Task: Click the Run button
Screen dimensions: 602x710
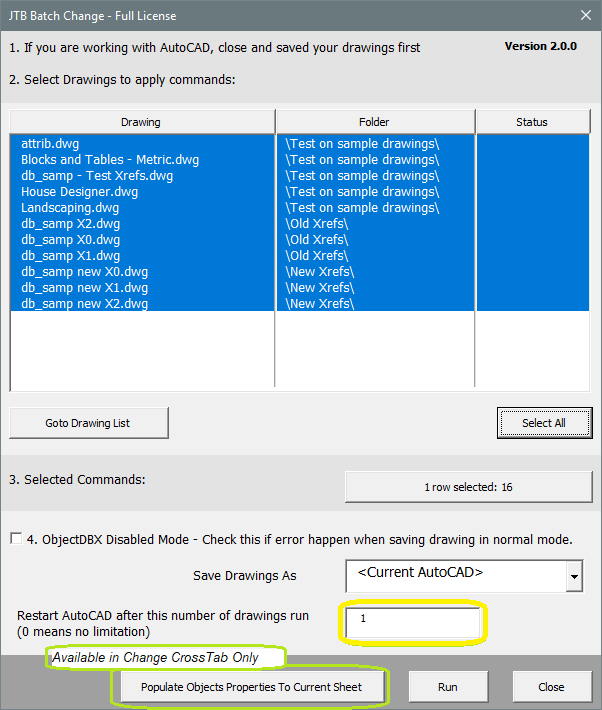Action: coord(448,687)
